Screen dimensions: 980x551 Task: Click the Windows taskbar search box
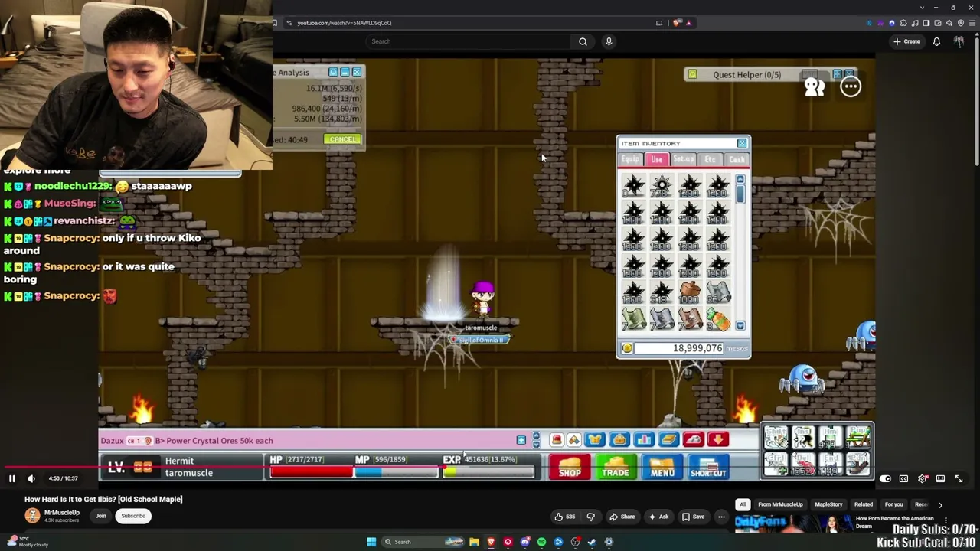pos(423,542)
